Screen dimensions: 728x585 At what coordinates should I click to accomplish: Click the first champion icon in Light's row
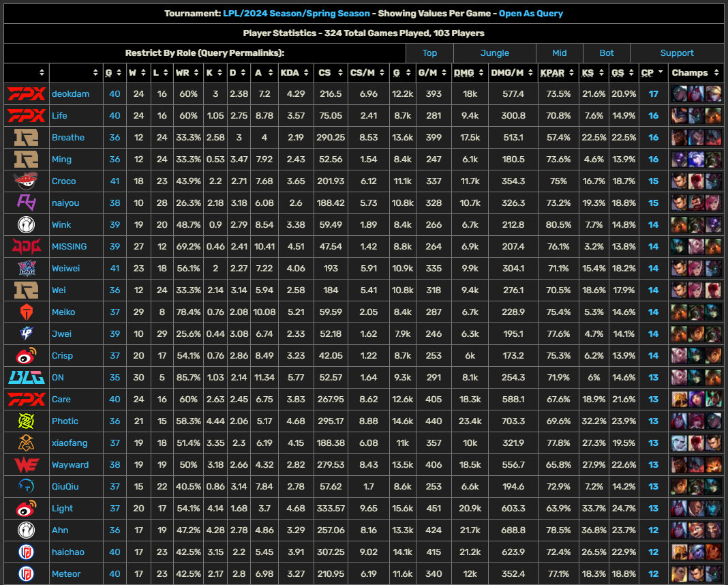coord(679,508)
